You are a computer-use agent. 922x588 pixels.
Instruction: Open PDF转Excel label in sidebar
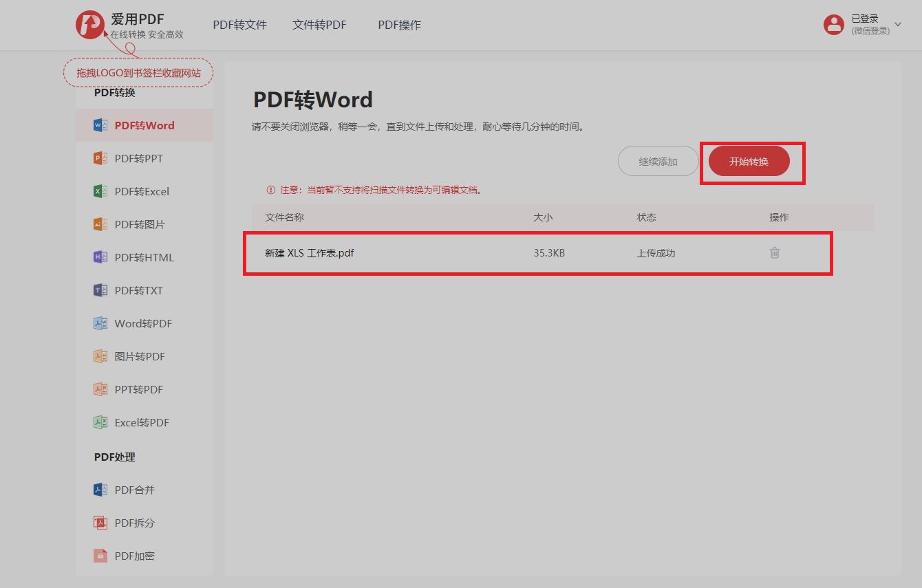[x=142, y=191]
